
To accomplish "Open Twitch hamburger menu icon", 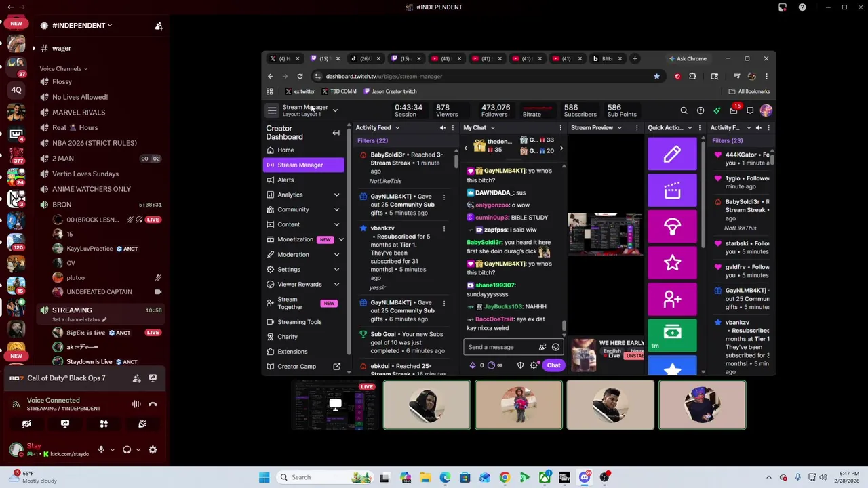I will (272, 110).
